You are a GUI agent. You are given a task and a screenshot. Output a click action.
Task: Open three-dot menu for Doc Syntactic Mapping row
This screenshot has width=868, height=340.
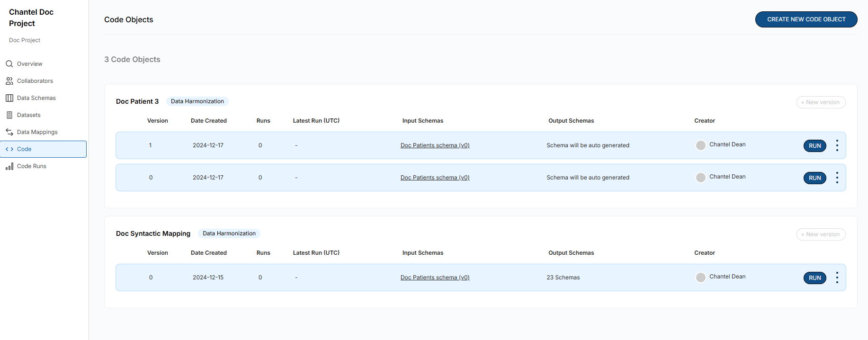(x=837, y=277)
